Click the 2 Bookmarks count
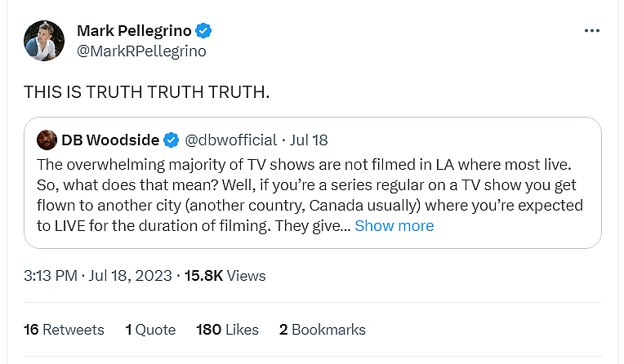The image size is (624, 364). coord(322,330)
